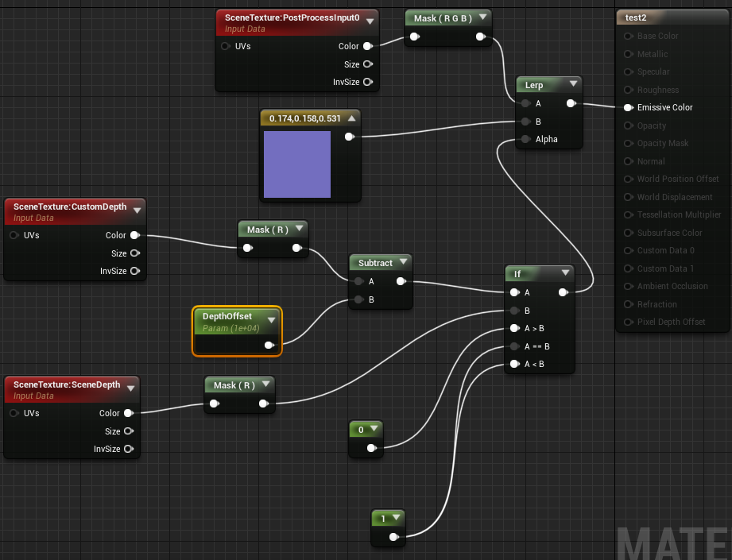This screenshot has width=732, height=560.
Task: Click the purple color swatch in the constant node
Action: 297,164
